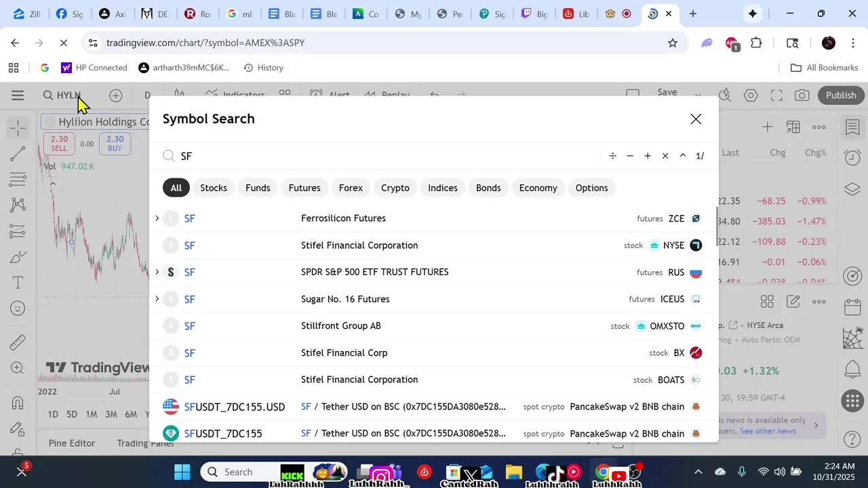Viewport: 868px width, 488px height.
Task: Filter results by Futures
Action: pyautogui.click(x=304, y=188)
